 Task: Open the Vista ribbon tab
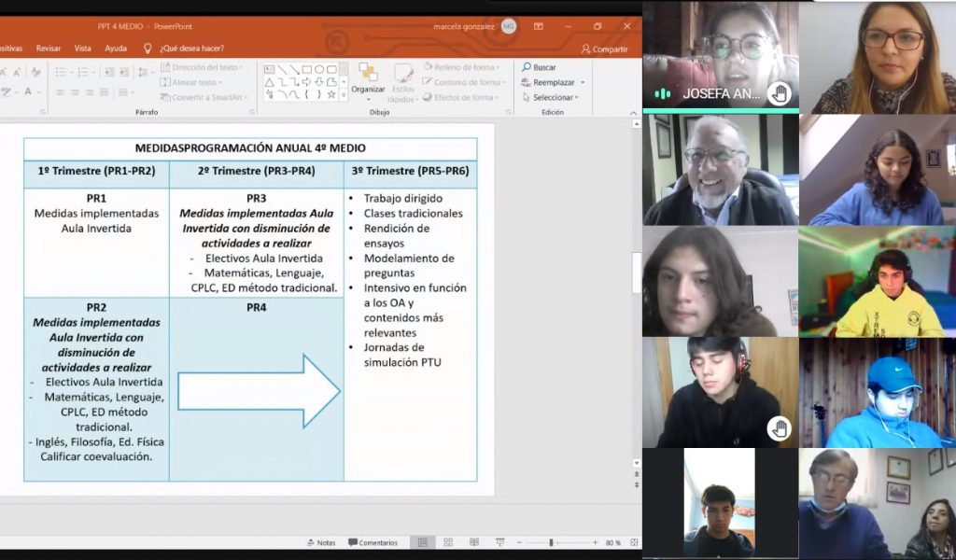82,49
